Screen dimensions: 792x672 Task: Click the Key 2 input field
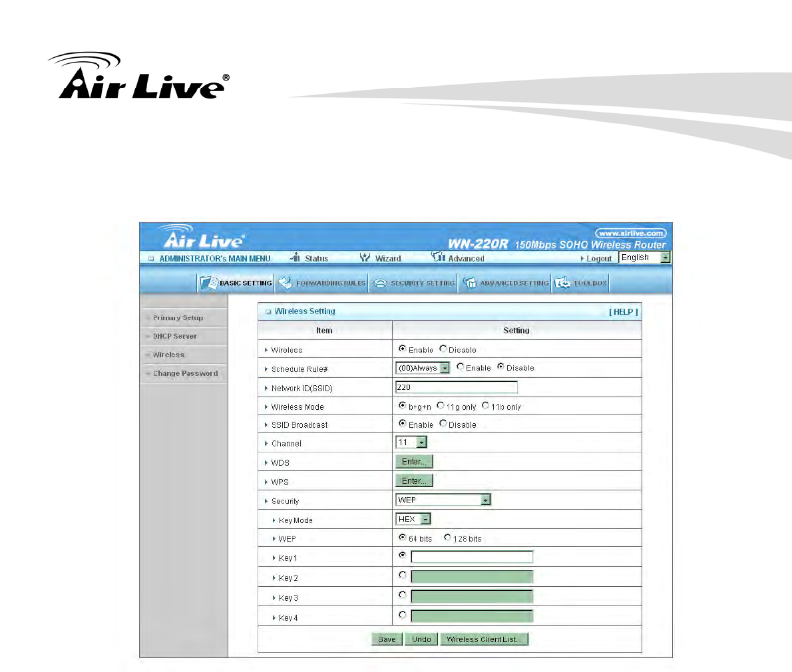tap(472, 577)
